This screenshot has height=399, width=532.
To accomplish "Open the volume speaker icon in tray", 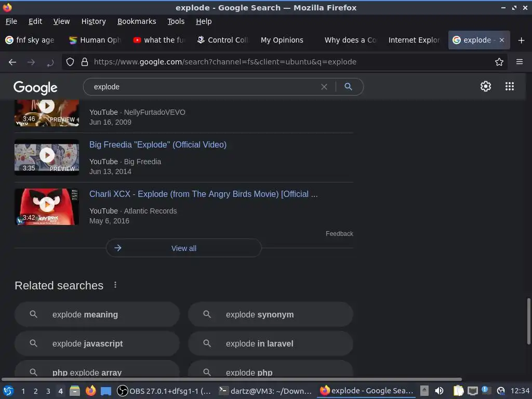I will tap(439, 391).
